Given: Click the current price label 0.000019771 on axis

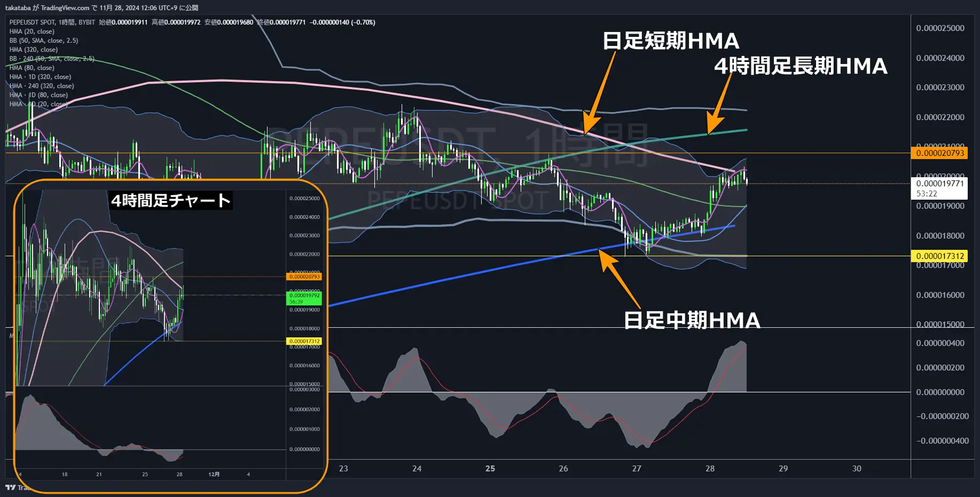Looking at the screenshot, I should [940, 184].
